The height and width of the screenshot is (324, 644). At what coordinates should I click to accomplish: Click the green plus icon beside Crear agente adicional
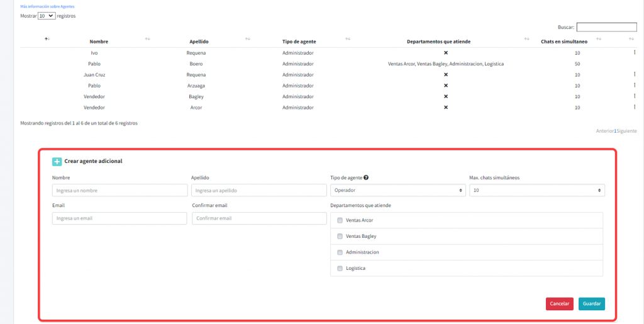click(57, 162)
